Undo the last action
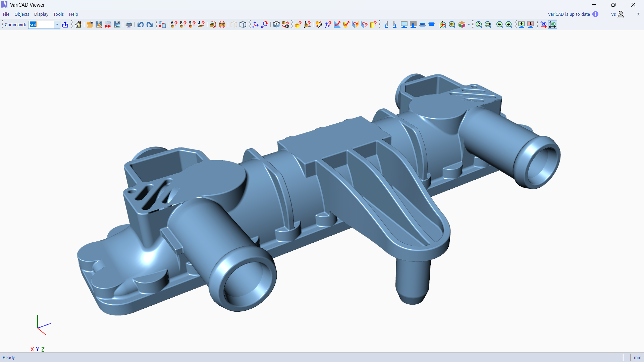 (140, 24)
